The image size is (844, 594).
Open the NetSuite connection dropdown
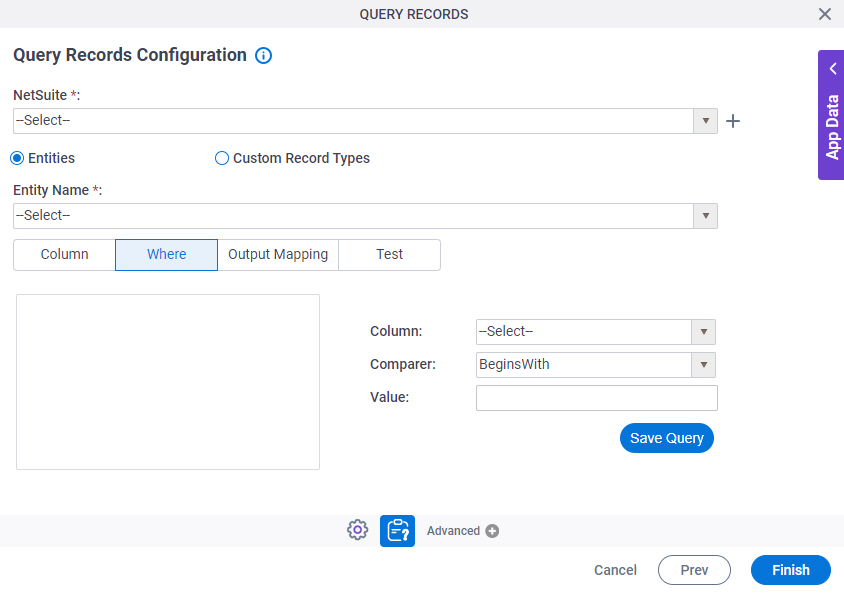706,120
